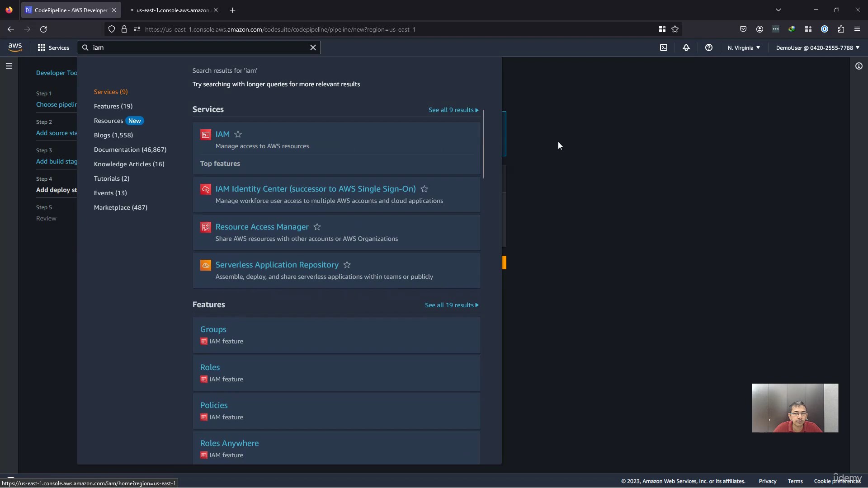Image resolution: width=868 pixels, height=488 pixels.
Task: Open Serverless Application Repository result
Action: click(277, 265)
